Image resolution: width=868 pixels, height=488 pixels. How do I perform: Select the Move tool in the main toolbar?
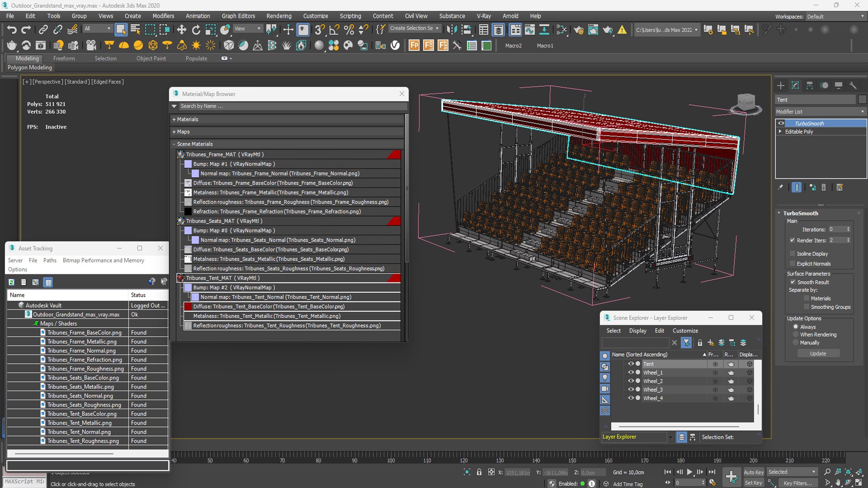(181, 30)
